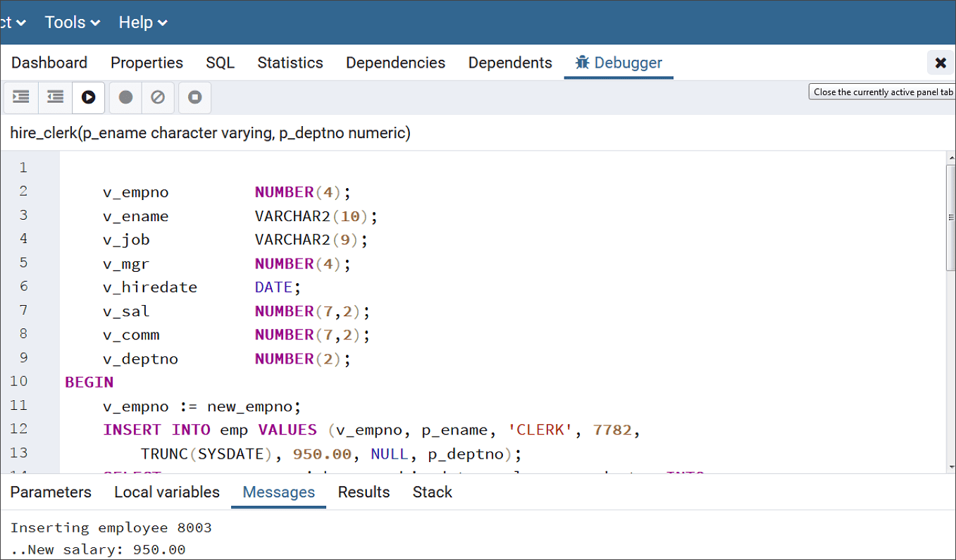Toggle a breakpoint with the circle icon
Screen dimensions: 956x560
coord(124,97)
